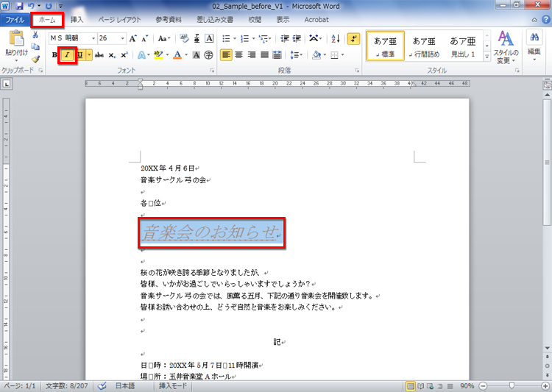
Task: Switch to 校閲 tab
Action: [255, 20]
